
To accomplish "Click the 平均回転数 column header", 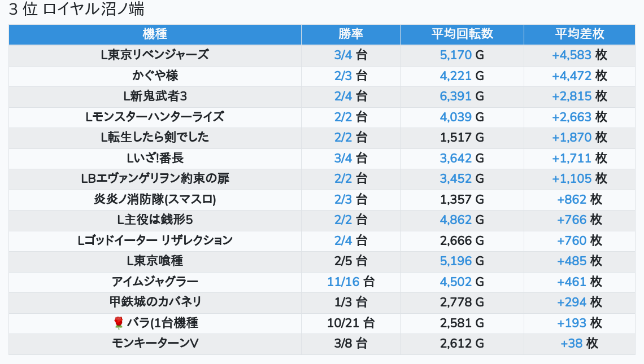I will (x=462, y=34).
